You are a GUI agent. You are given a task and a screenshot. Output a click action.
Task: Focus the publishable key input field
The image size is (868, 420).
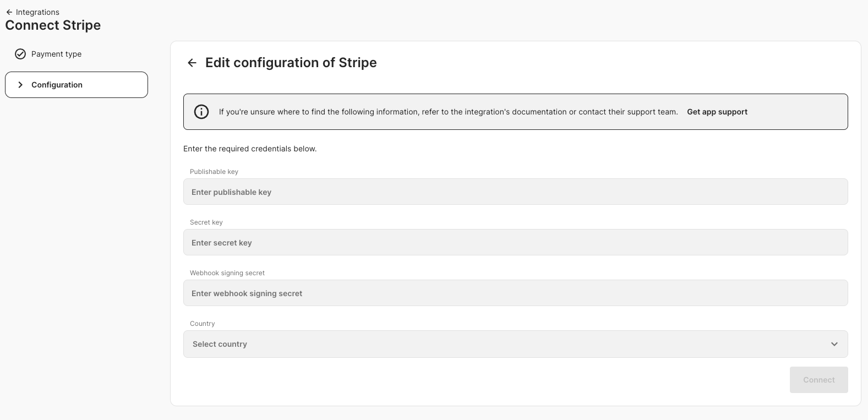point(515,192)
